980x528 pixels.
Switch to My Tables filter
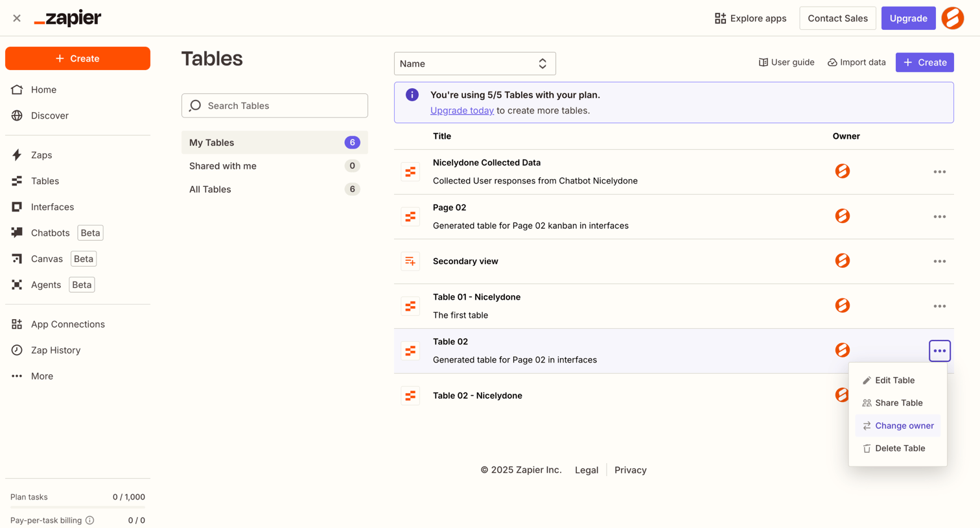[275, 143]
